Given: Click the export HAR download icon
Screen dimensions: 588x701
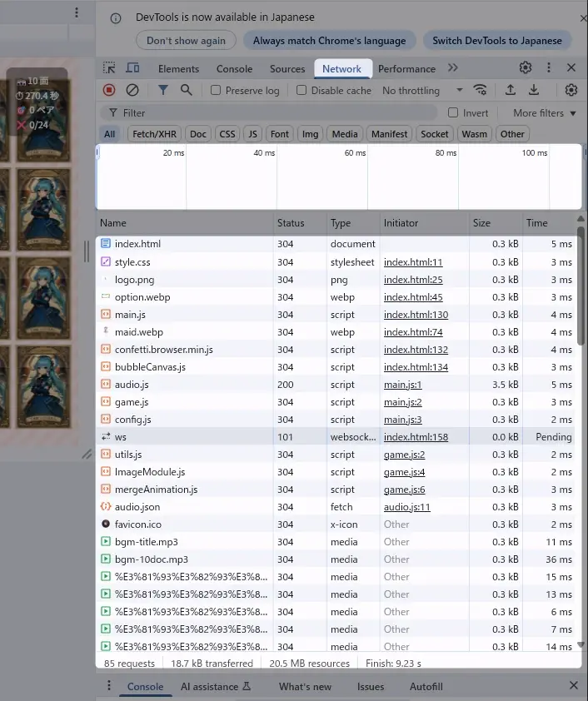Looking at the screenshot, I should (x=534, y=90).
